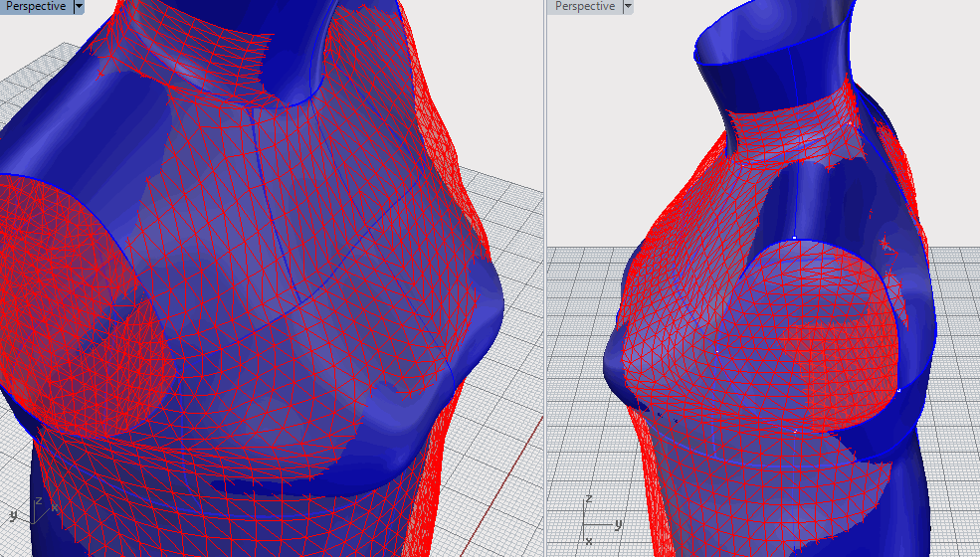Click the XYZ axis icon in left viewport
The height and width of the screenshot is (557, 980).
(x=33, y=510)
